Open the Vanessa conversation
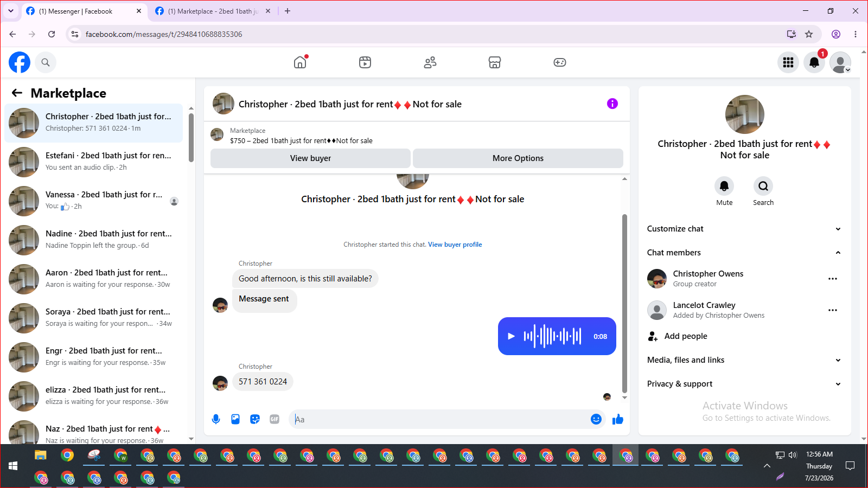Image resolution: width=868 pixels, height=488 pixels. pyautogui.click(x=94, y=201)
